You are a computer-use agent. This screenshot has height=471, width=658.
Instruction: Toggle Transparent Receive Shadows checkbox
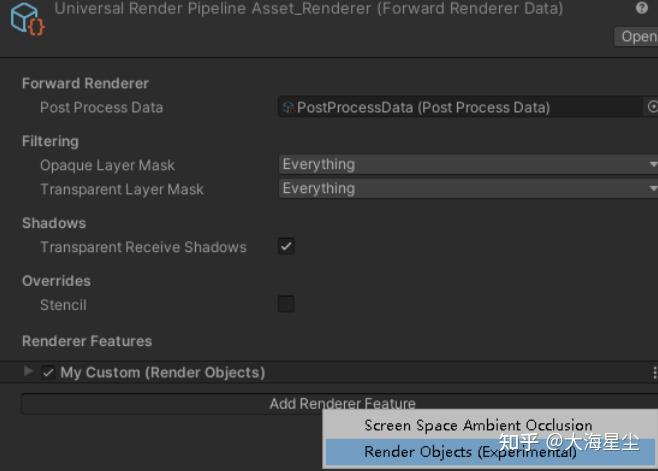point(286,246)
